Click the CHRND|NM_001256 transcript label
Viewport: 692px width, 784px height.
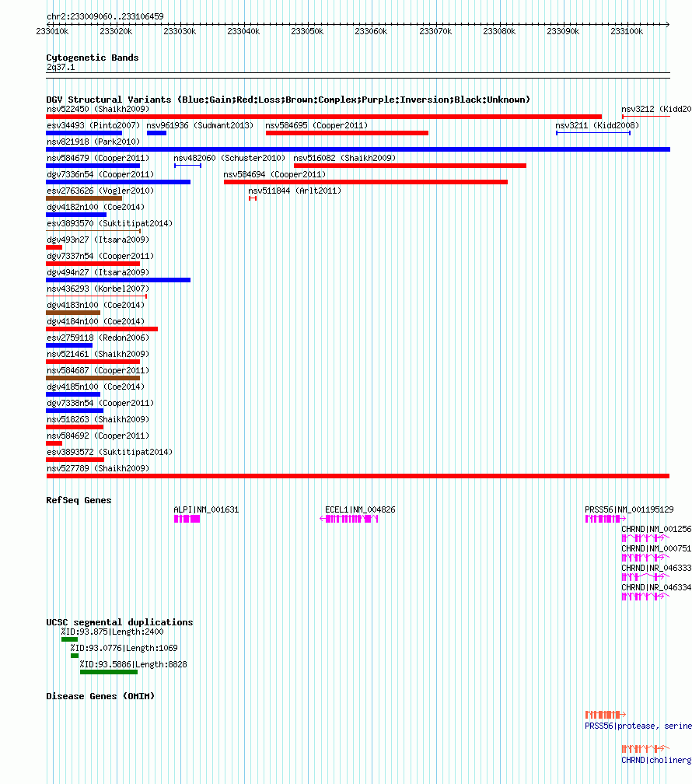coord(656,529)
